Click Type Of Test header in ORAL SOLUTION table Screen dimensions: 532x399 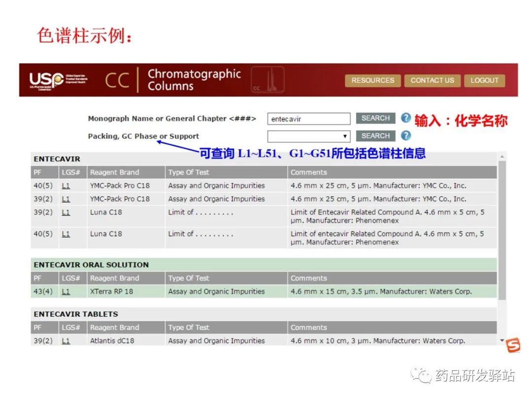pos(226,278)
